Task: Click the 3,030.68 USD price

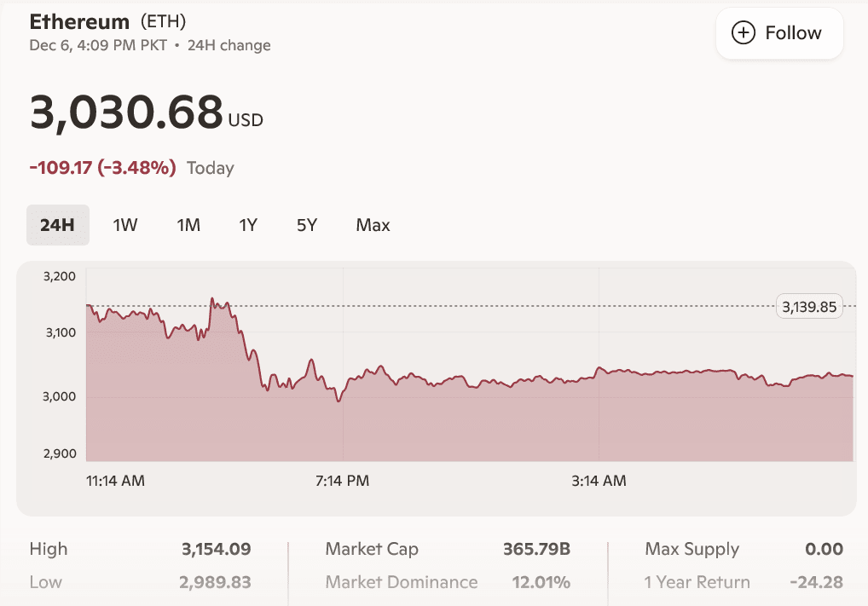Action: coord(126,113)
